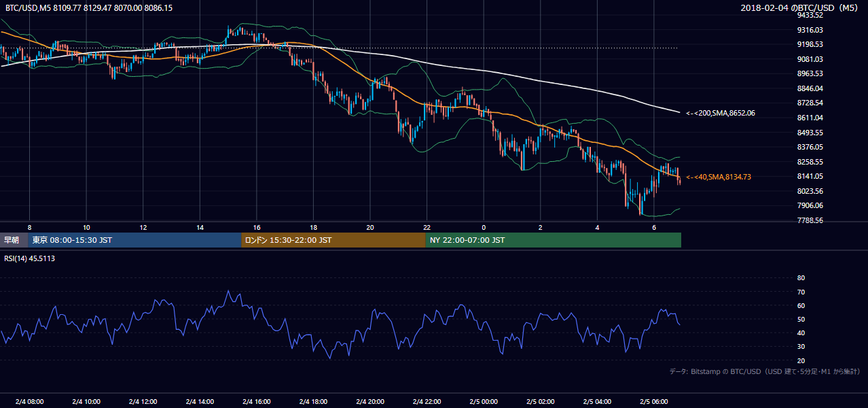
Task: Click the price axis value 7906.06
Action: 810,205
